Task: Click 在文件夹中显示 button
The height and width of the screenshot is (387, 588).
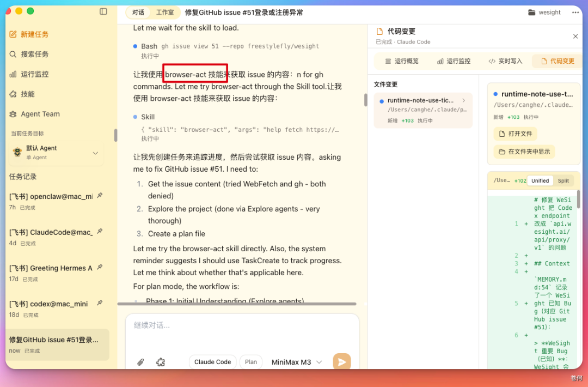Action: [524, 152]
